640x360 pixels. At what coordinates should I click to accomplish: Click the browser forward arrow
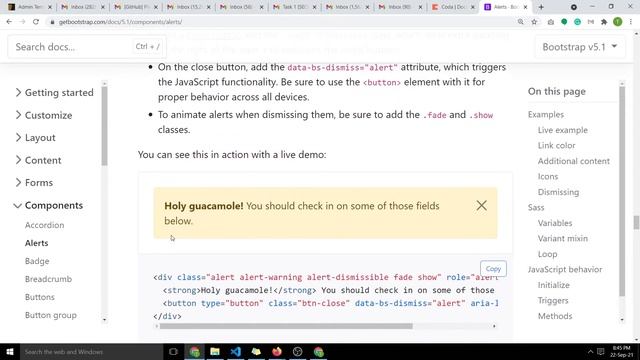pos(22,22)
